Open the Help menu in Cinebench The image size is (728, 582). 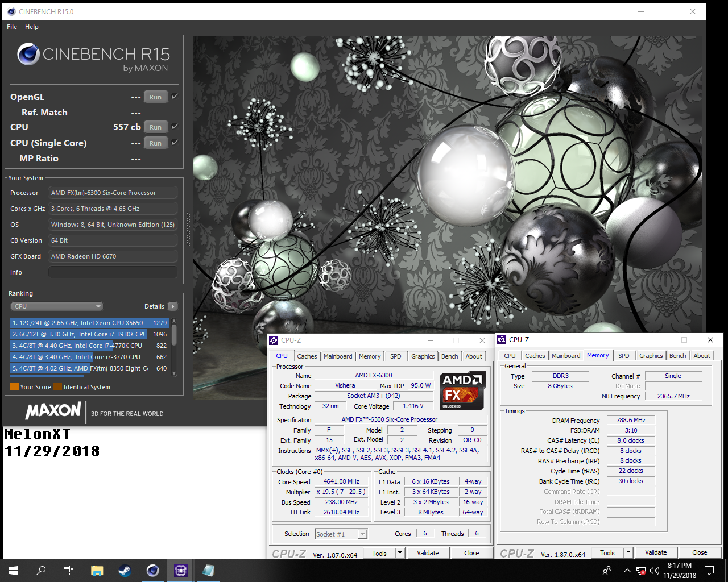(32, 27)
